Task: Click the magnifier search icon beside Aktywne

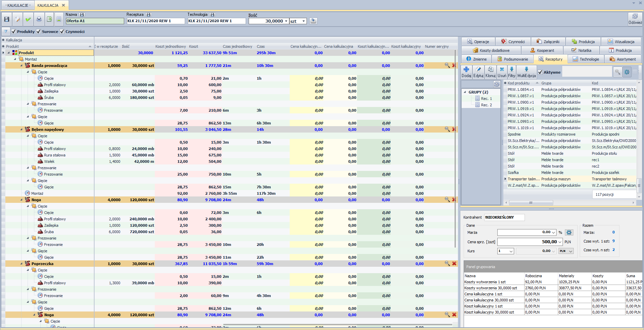Action: (x=617, y=72)
